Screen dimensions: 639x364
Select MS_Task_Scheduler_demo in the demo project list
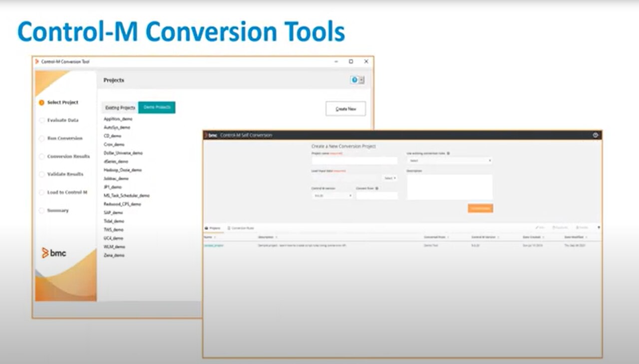pyautogui.click(x=126, y=195)
